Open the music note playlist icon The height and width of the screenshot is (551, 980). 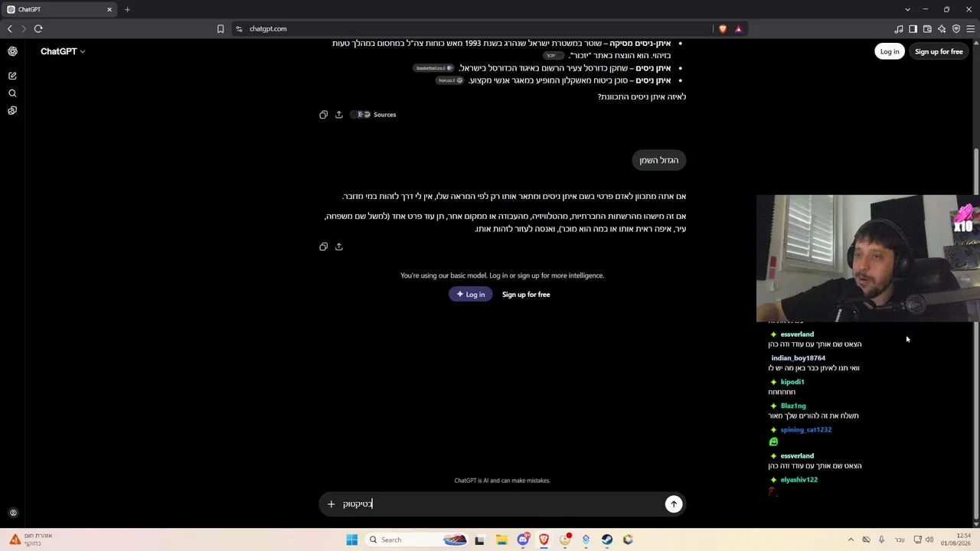tap(899, 29)
